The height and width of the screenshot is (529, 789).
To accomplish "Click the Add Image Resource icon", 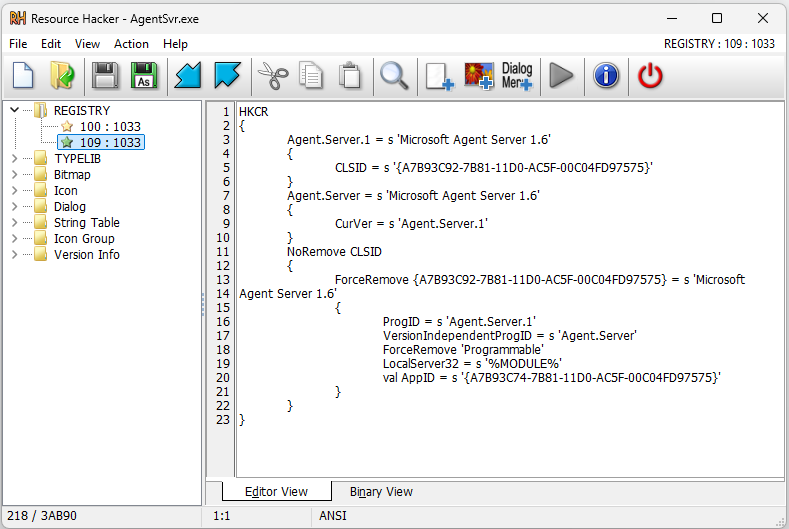I will coord(479,76).
